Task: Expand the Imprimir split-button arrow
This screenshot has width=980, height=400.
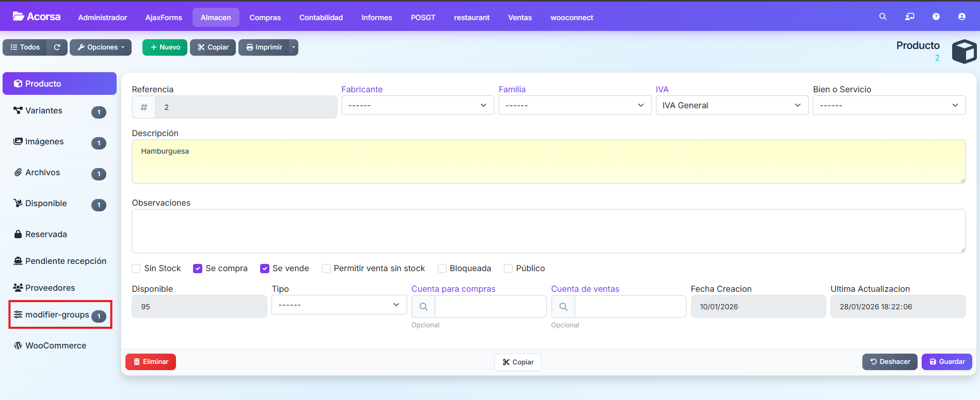Action: (294, 47)
